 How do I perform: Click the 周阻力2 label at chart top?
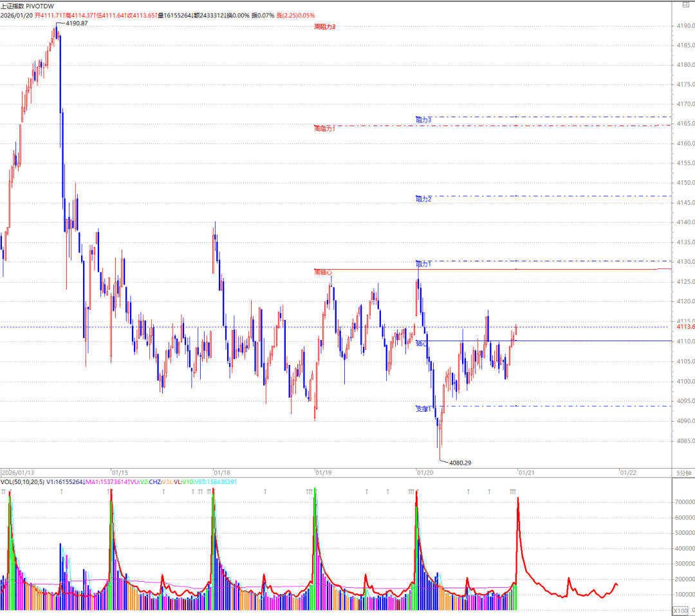coord(325,27)
